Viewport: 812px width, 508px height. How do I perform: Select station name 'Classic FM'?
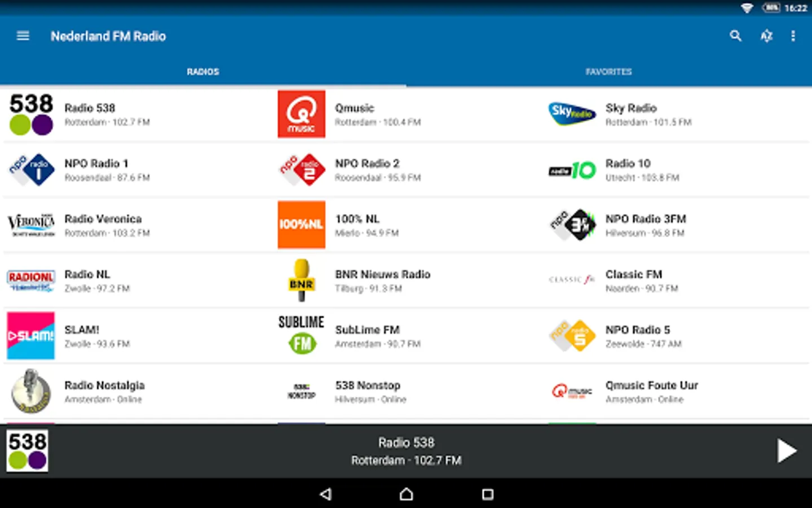click(x=634, y=274)
